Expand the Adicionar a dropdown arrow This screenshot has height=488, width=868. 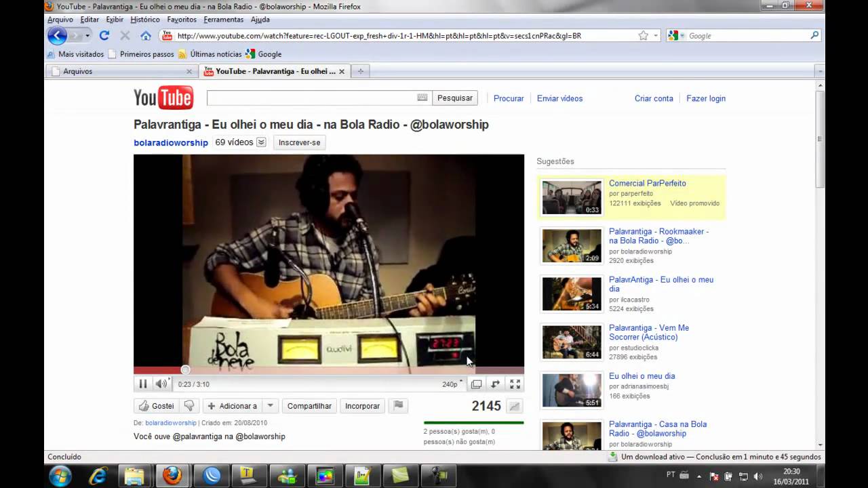pos(270,406)
